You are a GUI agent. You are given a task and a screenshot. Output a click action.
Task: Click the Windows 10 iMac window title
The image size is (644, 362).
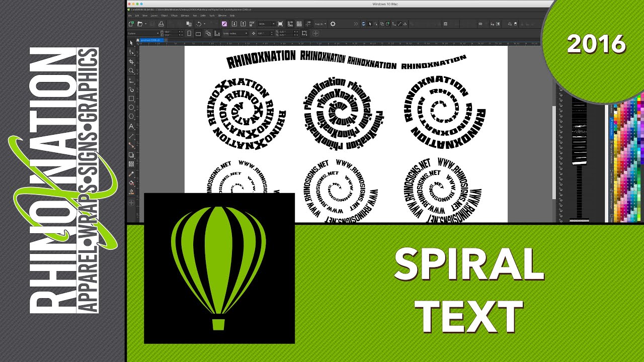[x=386, y=4]
